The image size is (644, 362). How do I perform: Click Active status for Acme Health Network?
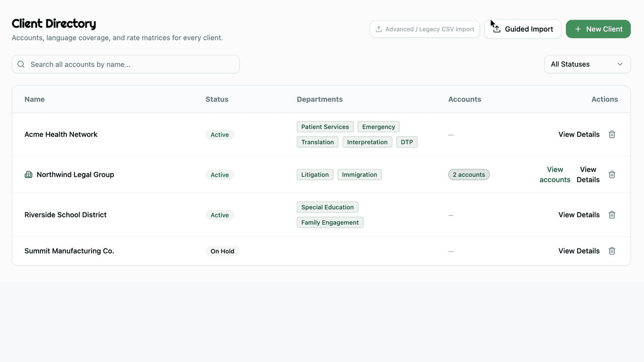[x=220, y=134]
